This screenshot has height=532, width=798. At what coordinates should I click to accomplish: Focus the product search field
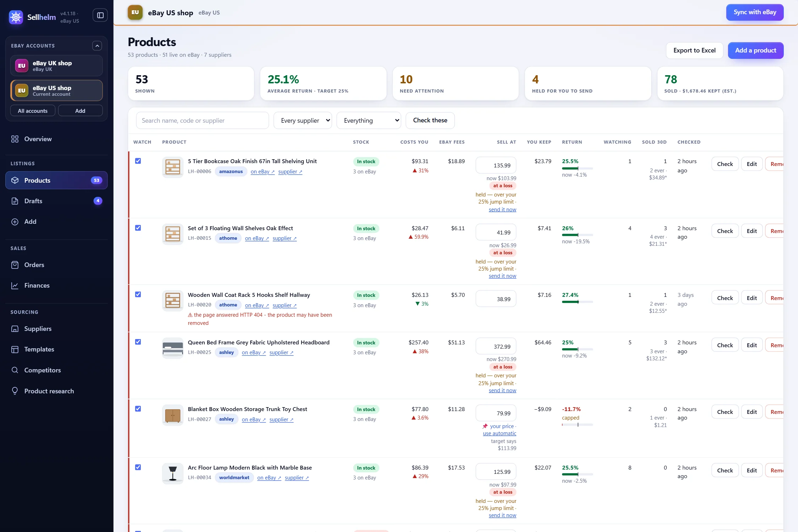coord(203,121)
